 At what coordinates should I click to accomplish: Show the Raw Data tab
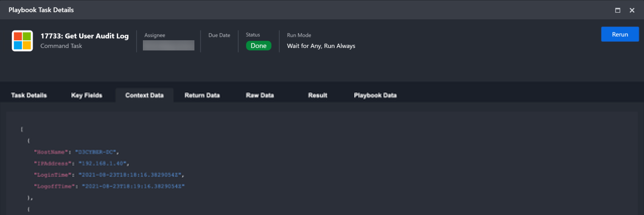[x=260, y=95]
